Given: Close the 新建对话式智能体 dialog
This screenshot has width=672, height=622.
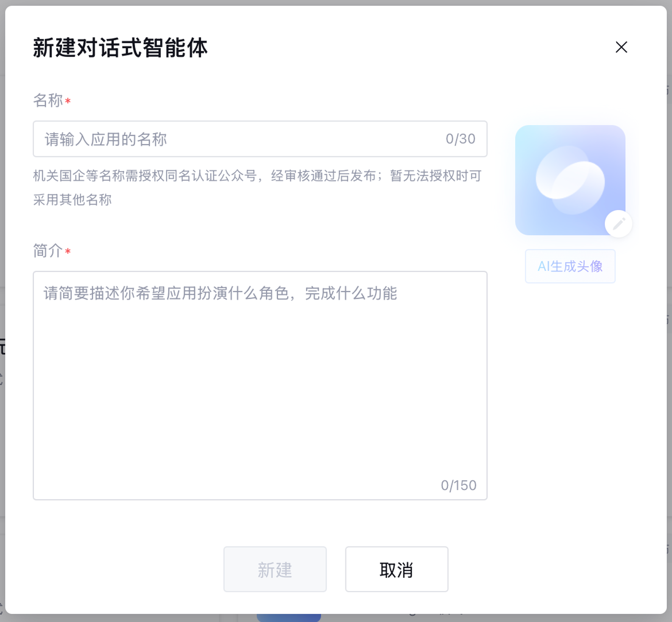Looking at the screenshot, I should click(x=621, y=47).
